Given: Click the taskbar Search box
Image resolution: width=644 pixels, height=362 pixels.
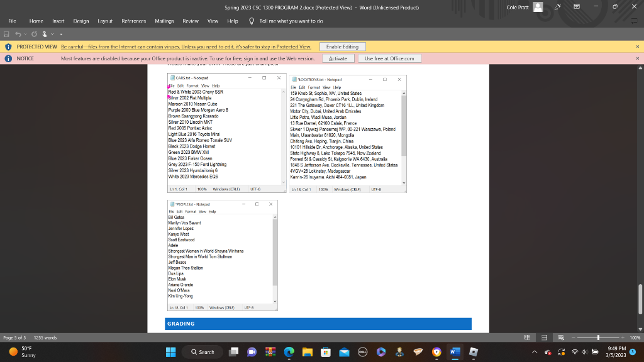Looking at the screenshot, I should (203, 352).
